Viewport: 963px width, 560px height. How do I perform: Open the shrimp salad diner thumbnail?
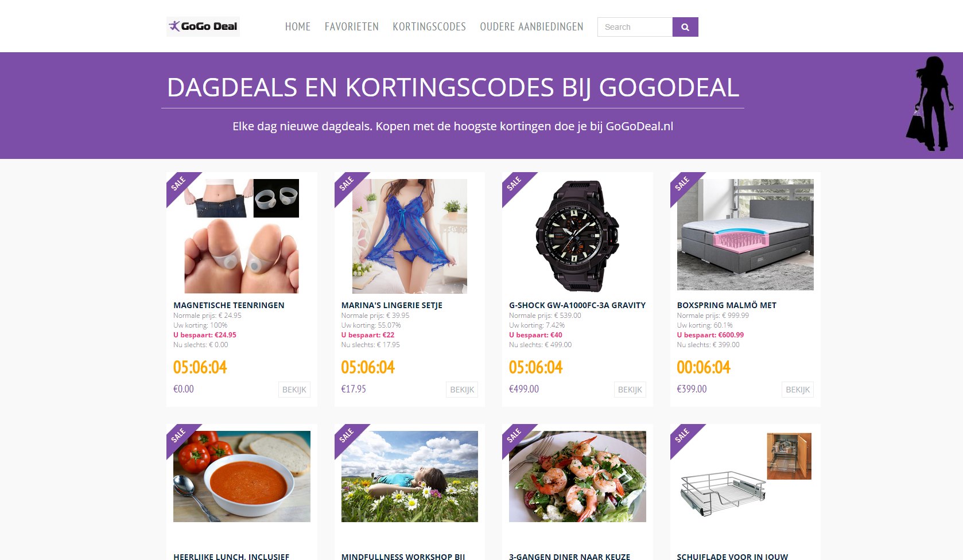pos(577,476)
